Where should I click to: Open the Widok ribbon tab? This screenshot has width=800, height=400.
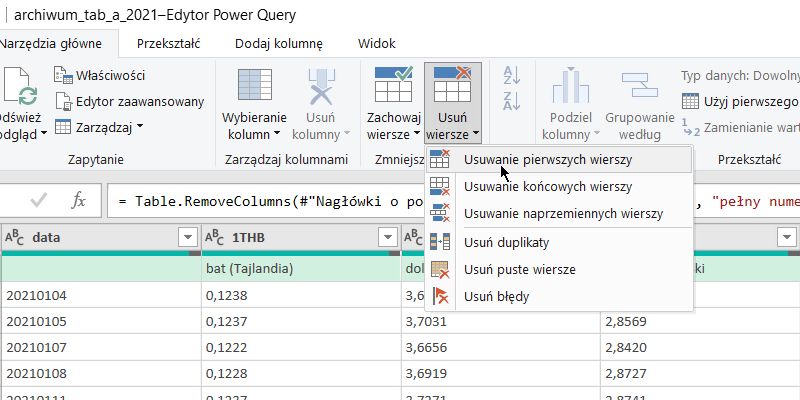[x=377, y=44]
